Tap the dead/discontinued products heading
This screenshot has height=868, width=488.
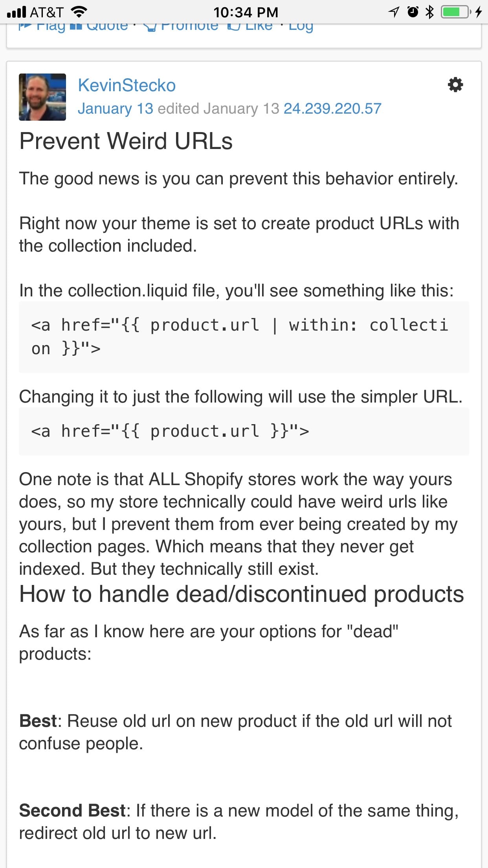(x=242, y=594)
